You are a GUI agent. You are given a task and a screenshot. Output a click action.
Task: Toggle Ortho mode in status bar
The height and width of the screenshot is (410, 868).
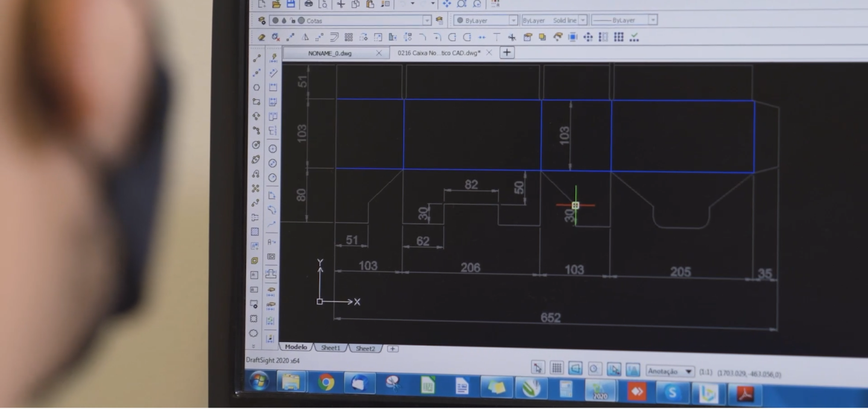pyautogui.click(x=576, y=368)
